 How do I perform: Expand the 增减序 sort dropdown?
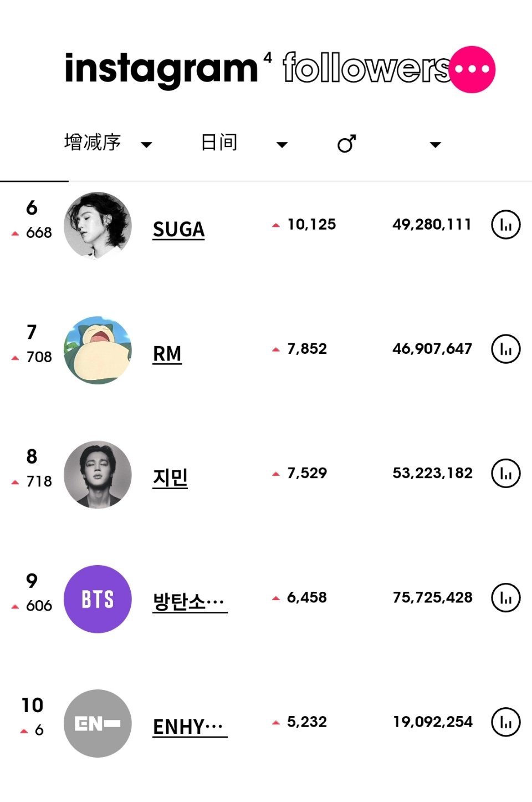click(146, 145)
